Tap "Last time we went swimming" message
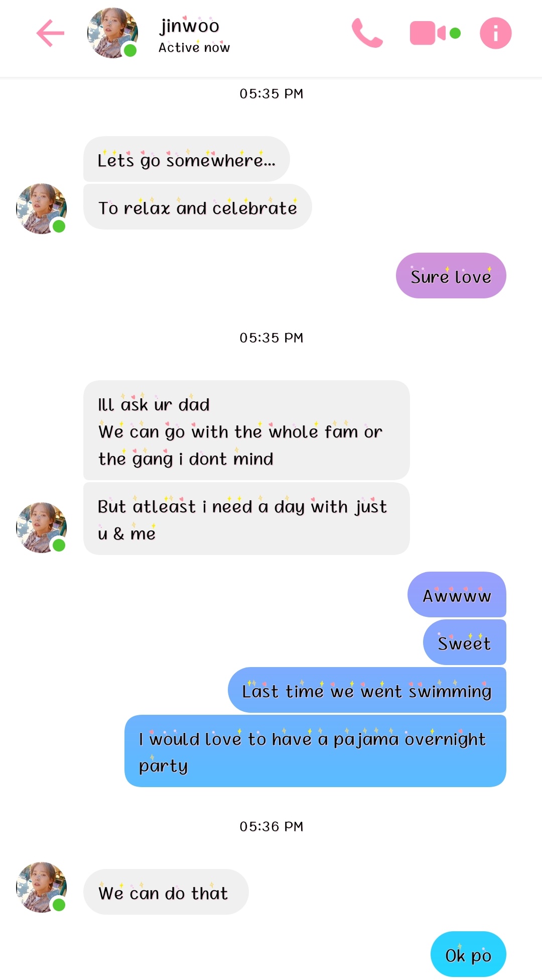This screenshot has height=980, width=542. 367,690
